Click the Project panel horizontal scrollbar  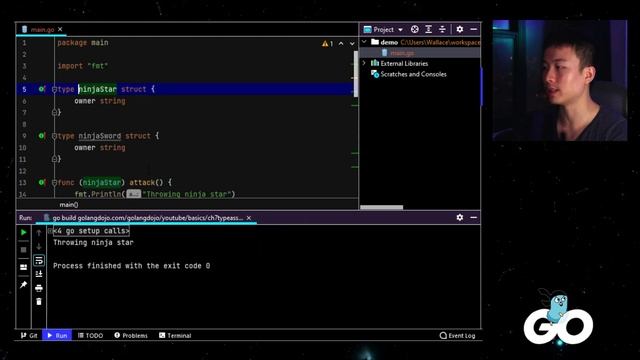pyautogui.click(x=382, y=207)
